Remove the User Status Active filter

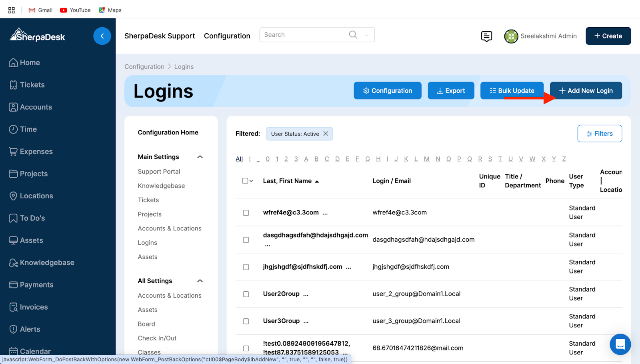click(x=326, y=134)
